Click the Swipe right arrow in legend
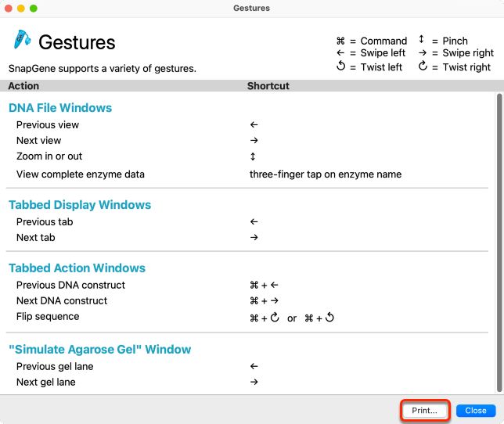This screenshot has width=504, height=424. pos(423,52)
